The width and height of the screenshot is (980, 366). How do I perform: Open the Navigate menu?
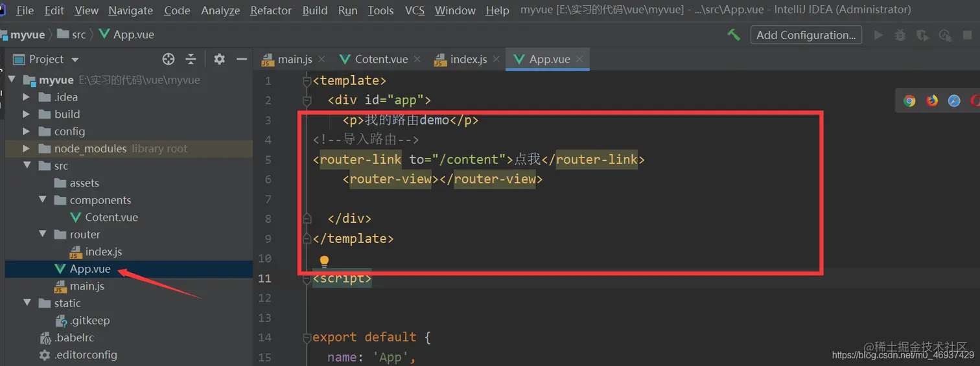(131, 10)
